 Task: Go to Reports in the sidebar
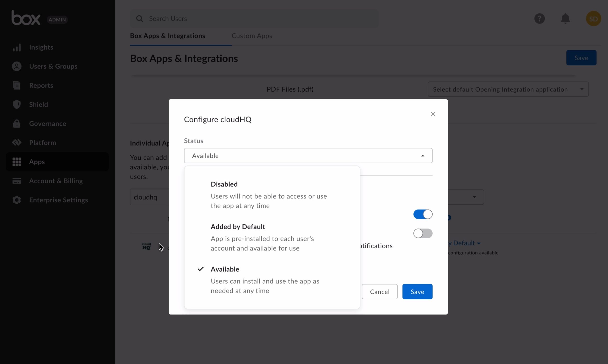[x=41, y=85]
